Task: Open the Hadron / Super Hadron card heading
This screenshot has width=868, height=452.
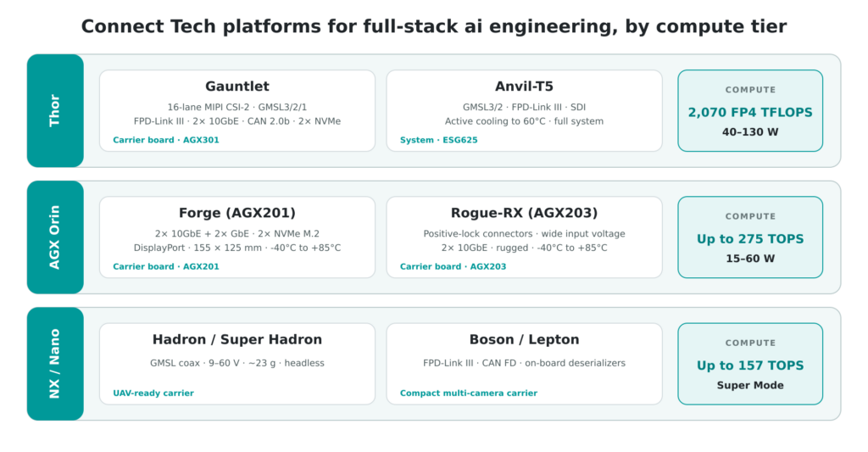Action: (237, 339)
